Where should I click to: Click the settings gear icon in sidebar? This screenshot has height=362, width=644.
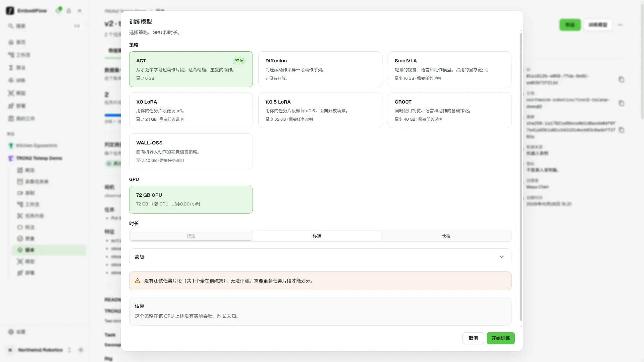(11, 332)
